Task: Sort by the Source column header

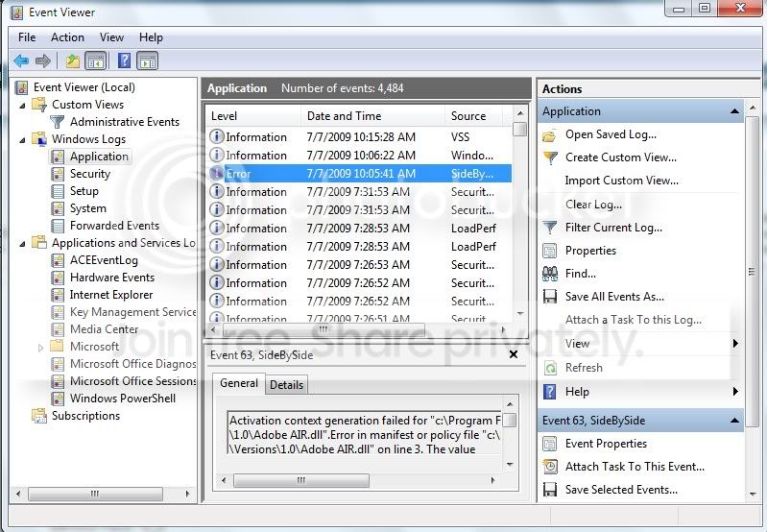Action: point(473,116)
